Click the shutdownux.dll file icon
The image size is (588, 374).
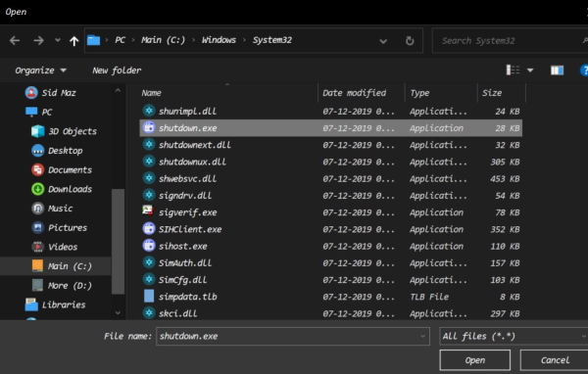click(x=149, y=162)
